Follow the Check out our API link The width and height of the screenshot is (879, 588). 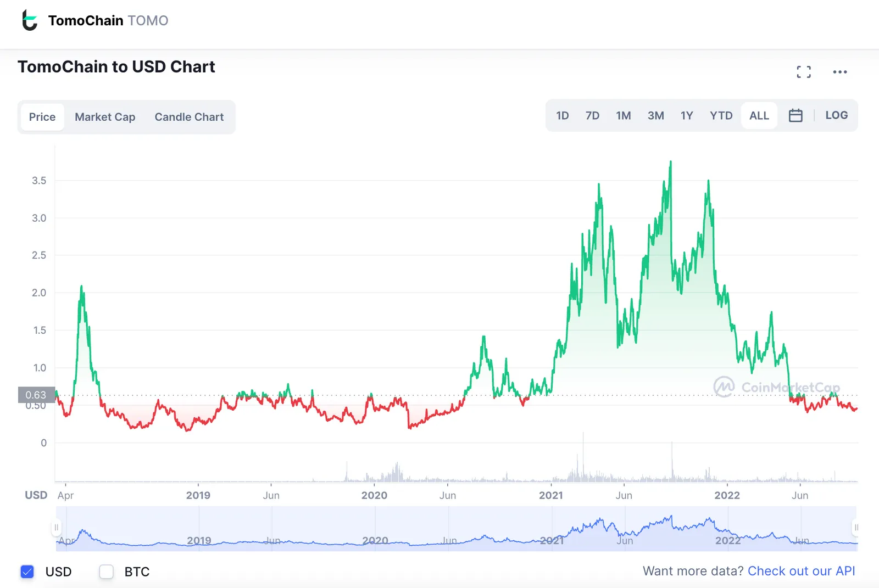pyautogui.click(x=801, y=571)
